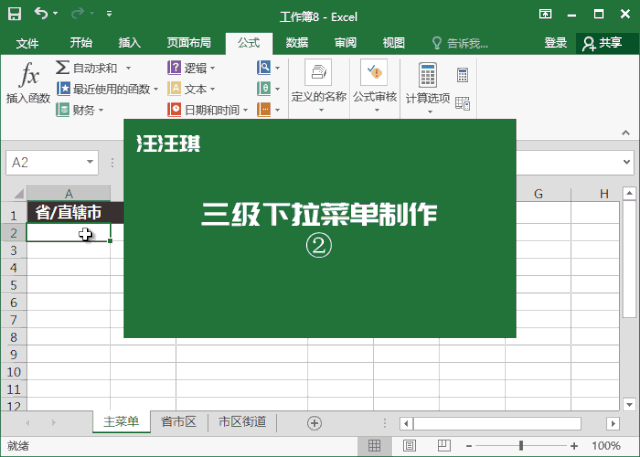Click the 省/直辖市 header cell
The image size is (640, 457).
(69, 213)
